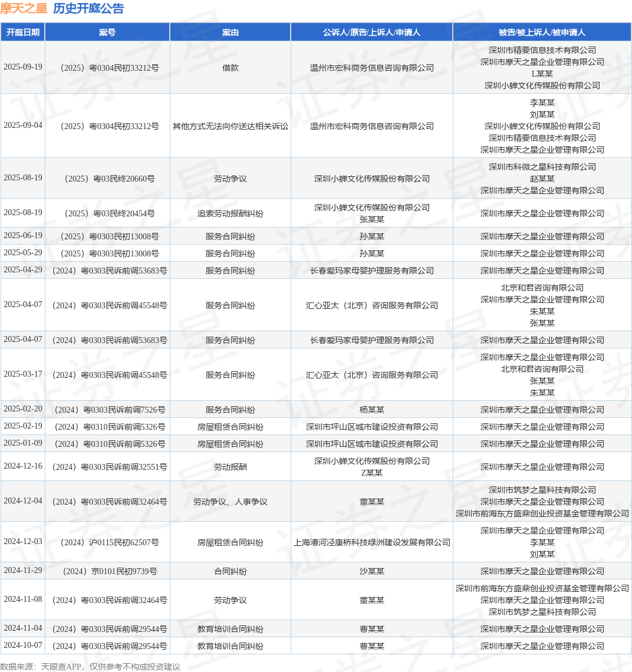Select the date 2025-01-09
This screenshot has height=672, width=632.
tap(23, 443)
